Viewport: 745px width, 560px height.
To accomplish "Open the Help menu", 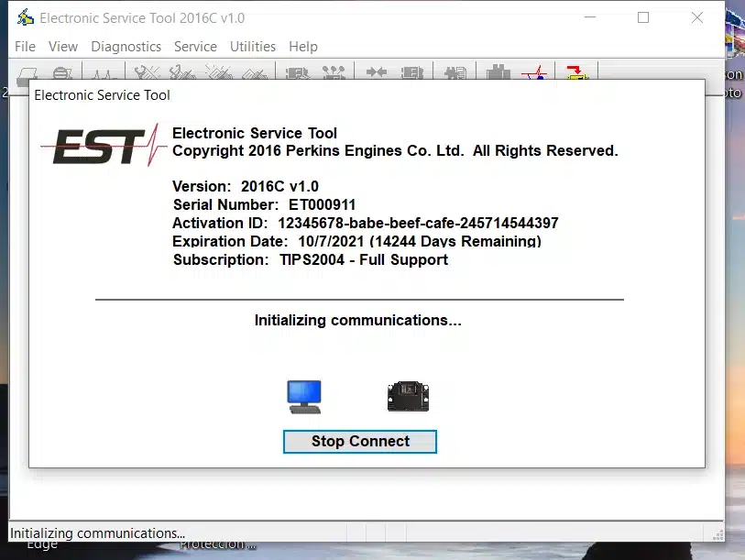I will coord(303,47).
